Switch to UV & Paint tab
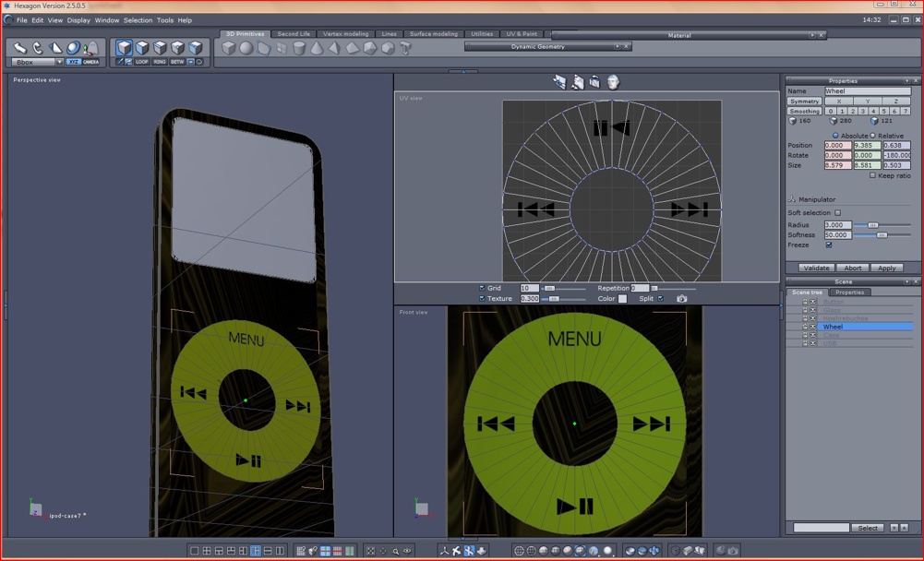924x561 pixels. 522,34
